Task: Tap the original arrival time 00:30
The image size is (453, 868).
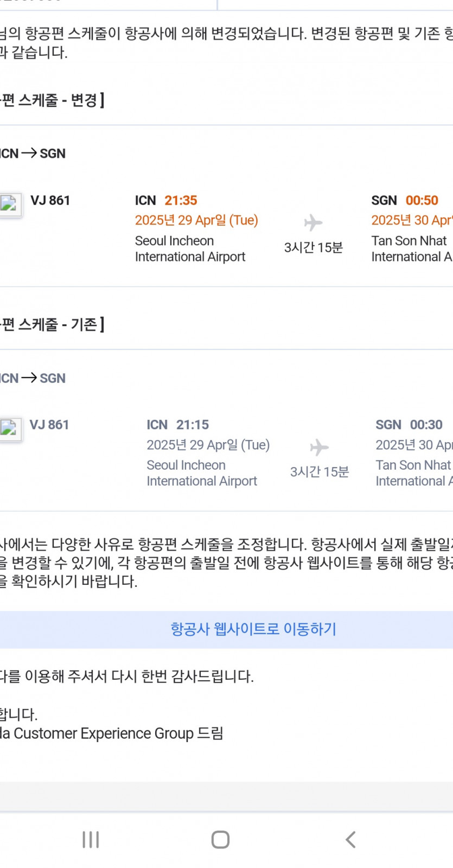Action: pos(426,425)
